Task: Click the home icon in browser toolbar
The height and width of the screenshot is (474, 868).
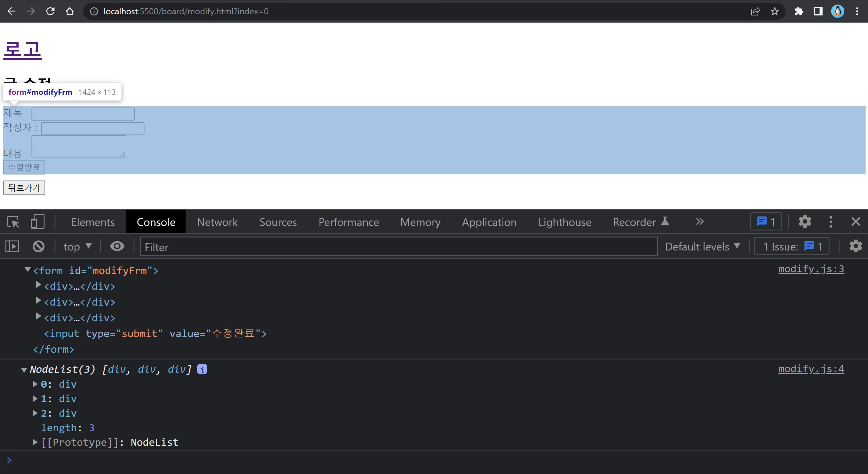Action: tap(70, 12)
